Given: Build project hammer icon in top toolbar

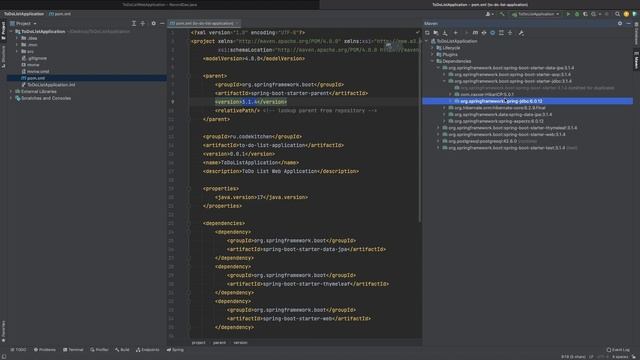Looking at the screenshot, I should [502, 14].
